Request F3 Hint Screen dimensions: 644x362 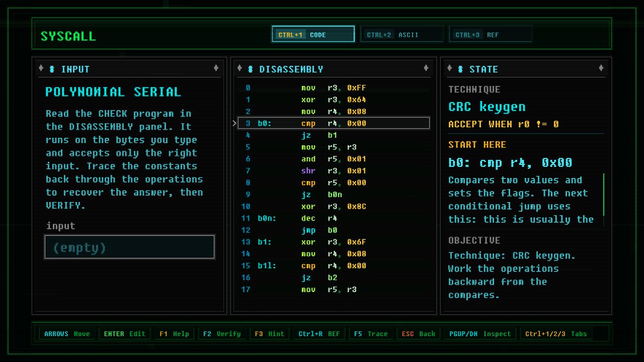tap(269, 333)
